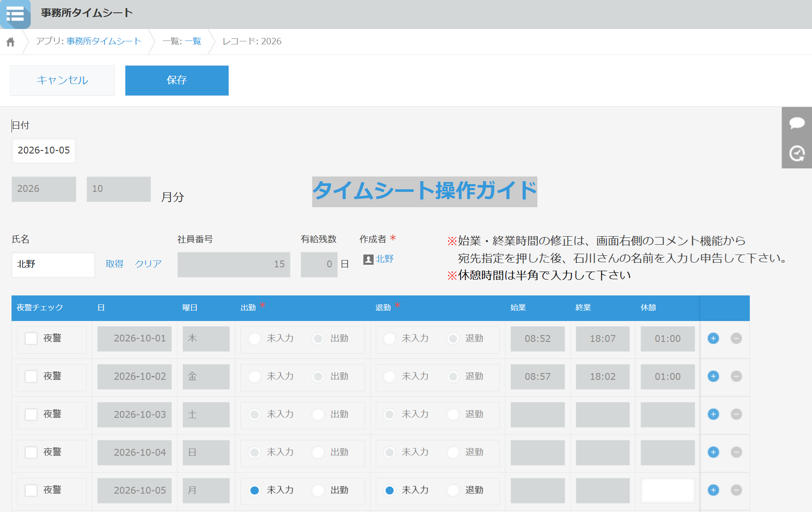Open the app list icon in header
The width and height of the screenshot is (812, 512).
pos(15,14)
